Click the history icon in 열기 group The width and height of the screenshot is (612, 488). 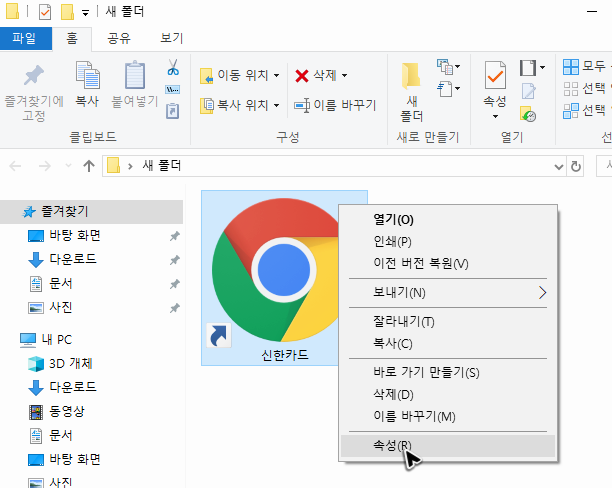[528, 114]
